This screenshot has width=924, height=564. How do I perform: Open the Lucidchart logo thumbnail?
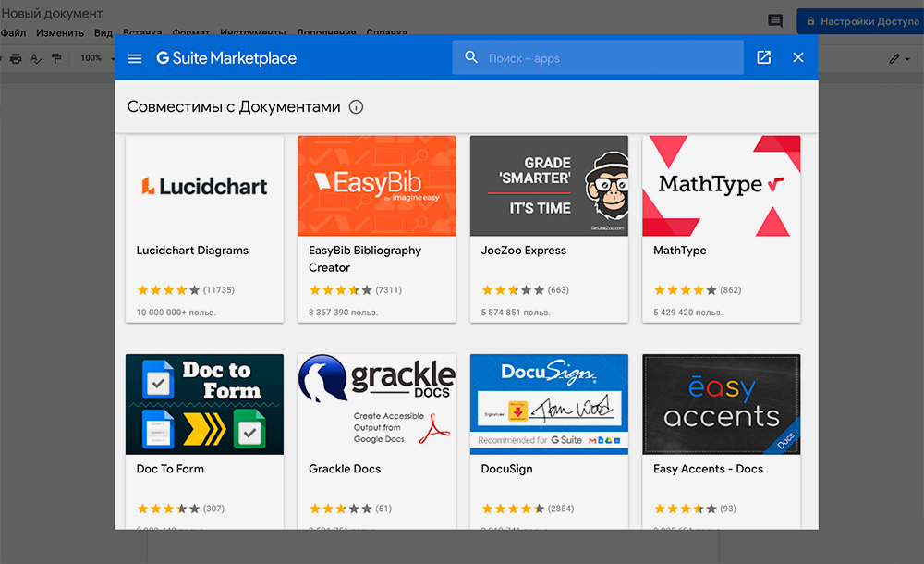(x=204, y=186)
